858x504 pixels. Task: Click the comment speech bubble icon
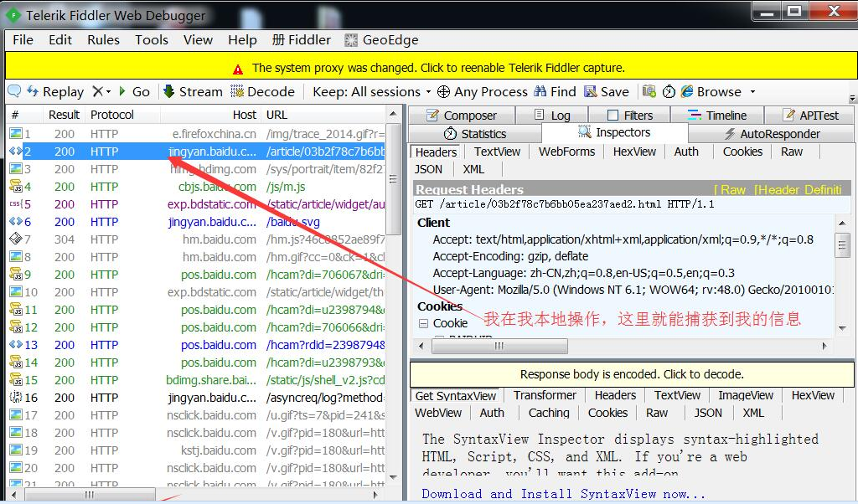click(14, 90)
